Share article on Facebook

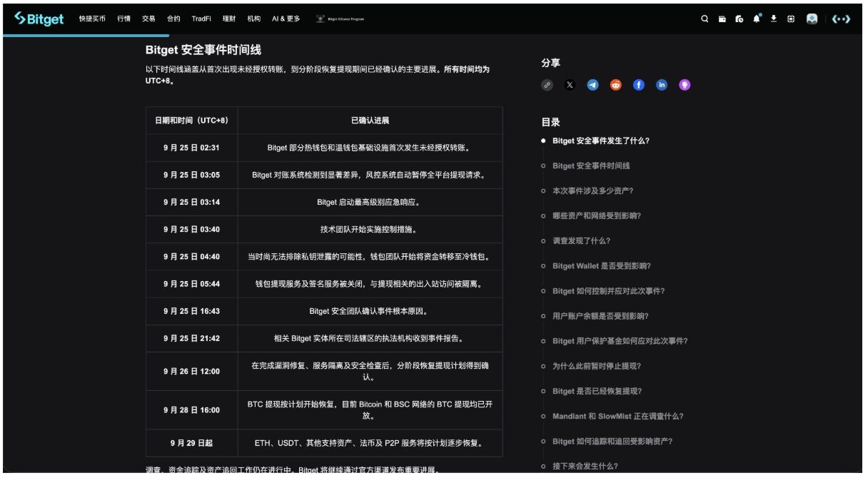pyautogui.click(x=639, y=85)
